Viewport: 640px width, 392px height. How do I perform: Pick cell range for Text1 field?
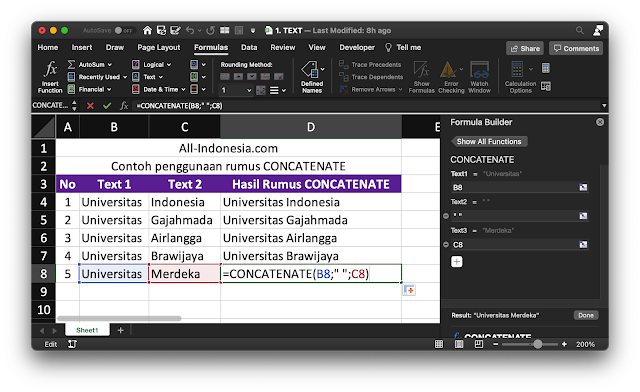pos(583,187)
